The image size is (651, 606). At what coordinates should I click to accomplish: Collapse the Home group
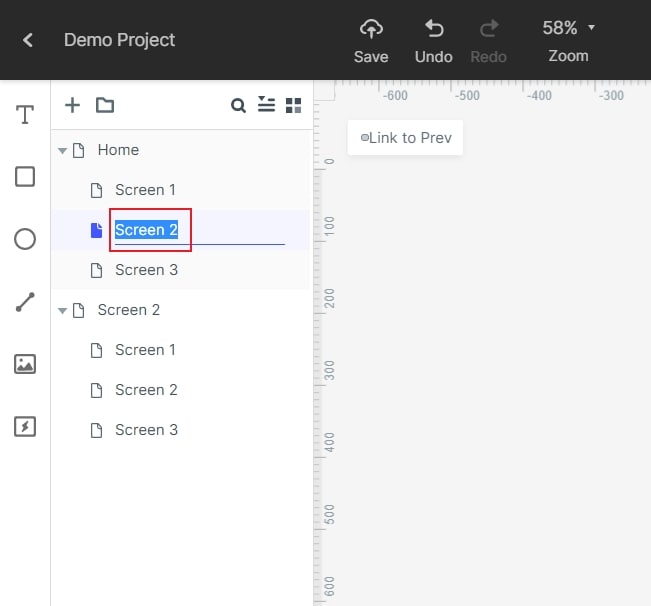62,151
